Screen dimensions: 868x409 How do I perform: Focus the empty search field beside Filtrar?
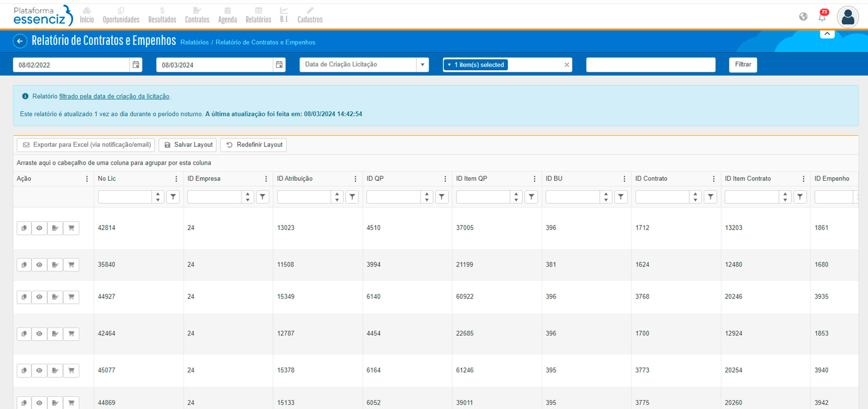[x=651, y=65]
